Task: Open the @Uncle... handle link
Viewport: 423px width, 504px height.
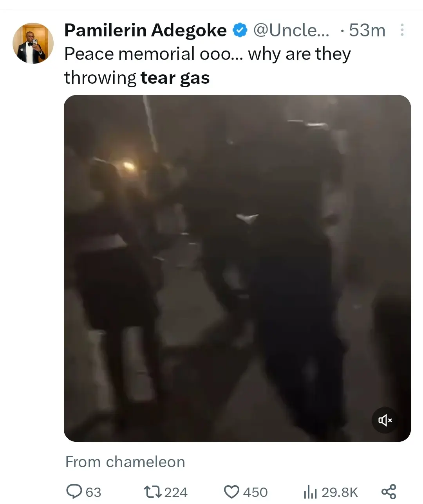Action: pos(291,30)
